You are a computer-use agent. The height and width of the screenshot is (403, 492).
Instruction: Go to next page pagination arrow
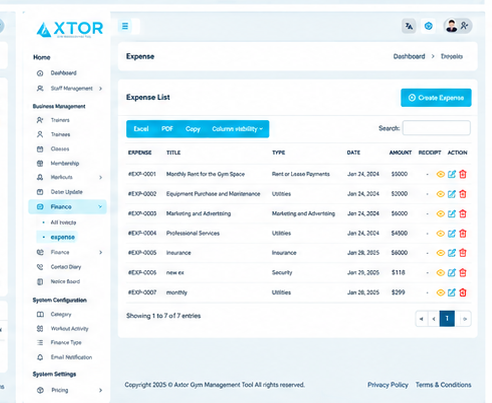464,319
